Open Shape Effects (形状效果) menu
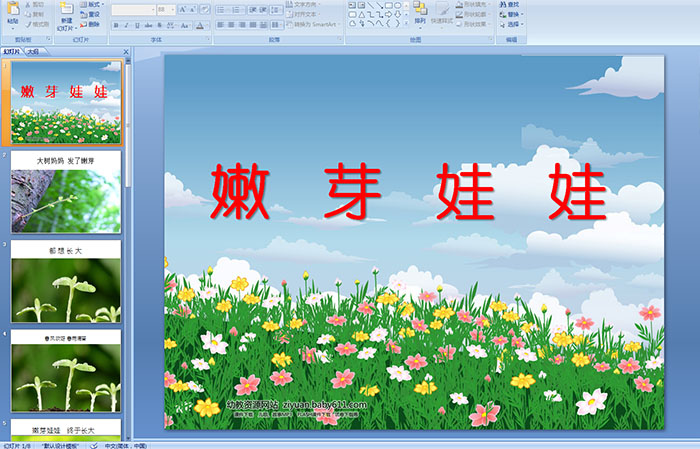 473,24
